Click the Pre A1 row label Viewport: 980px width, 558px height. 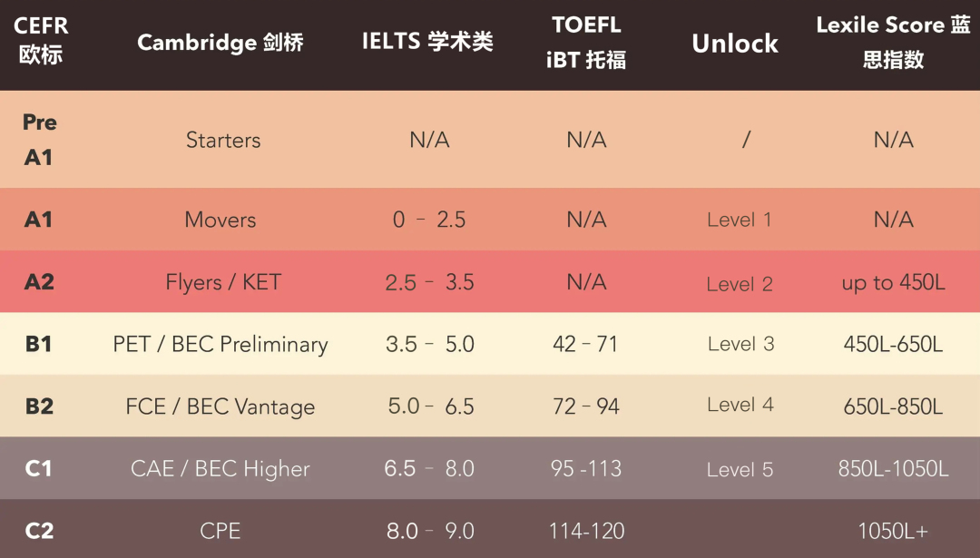pyautogui.click(x=39, y=140)
